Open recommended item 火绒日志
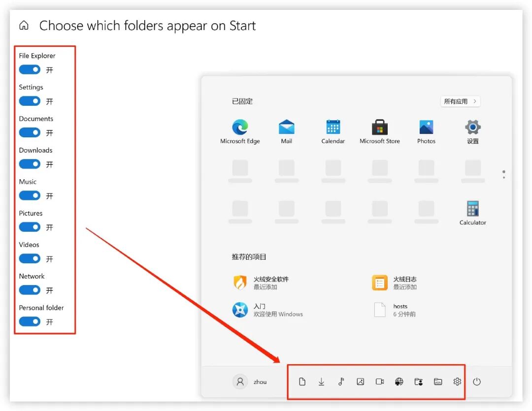Screen dimensions: 532x411 394,283
